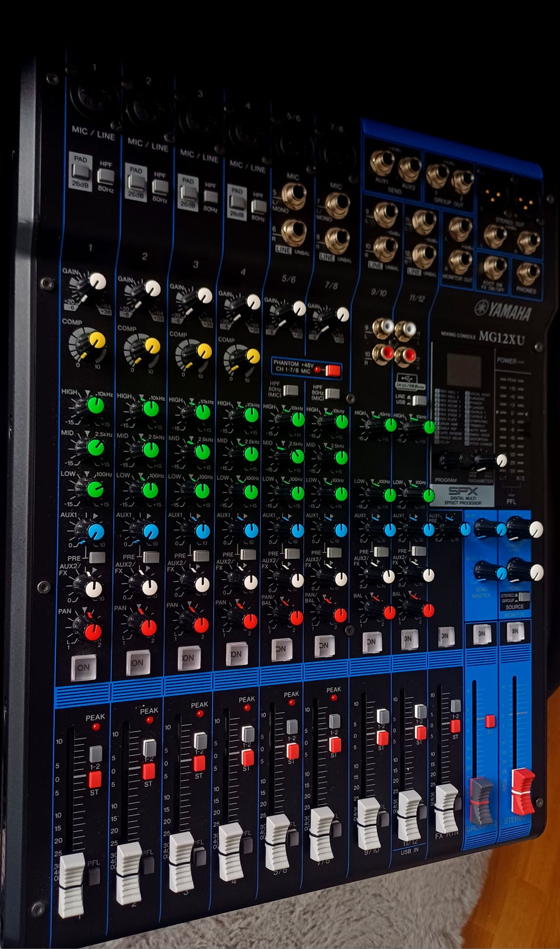The image size is (560, 949).
Task: Click channel 7/8 LOW EQ knob
Action: (337, 495)
